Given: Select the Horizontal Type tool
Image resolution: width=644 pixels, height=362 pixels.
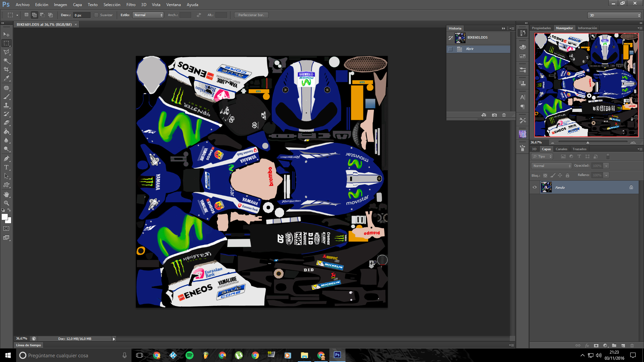Looking at the screenshot, I should [6, 167].
